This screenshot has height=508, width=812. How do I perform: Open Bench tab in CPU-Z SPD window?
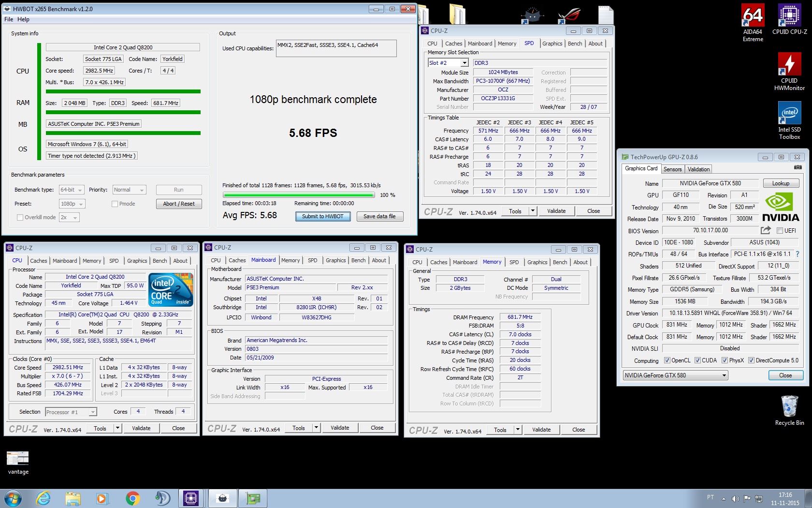tap(575, 44)
